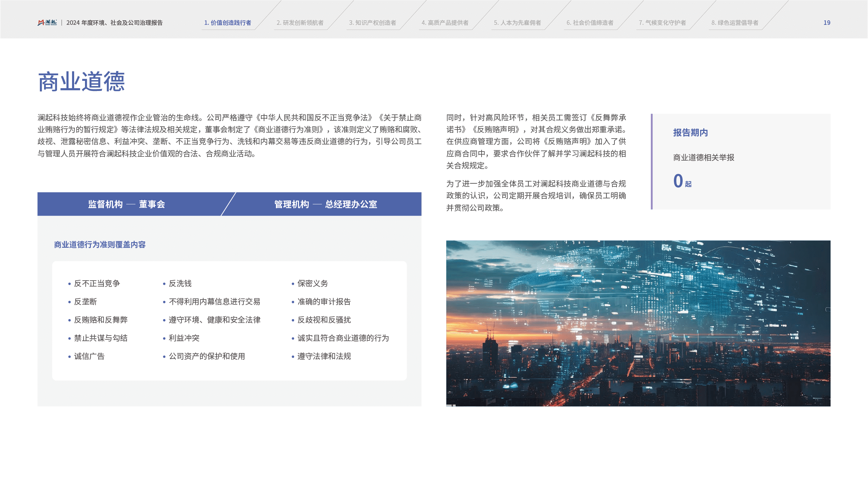Image resolution: width=868 pixels, height=486 pixels.
Task: Click the city skyline digital map image
Action: pyautogui.click(x=638, y=323)
